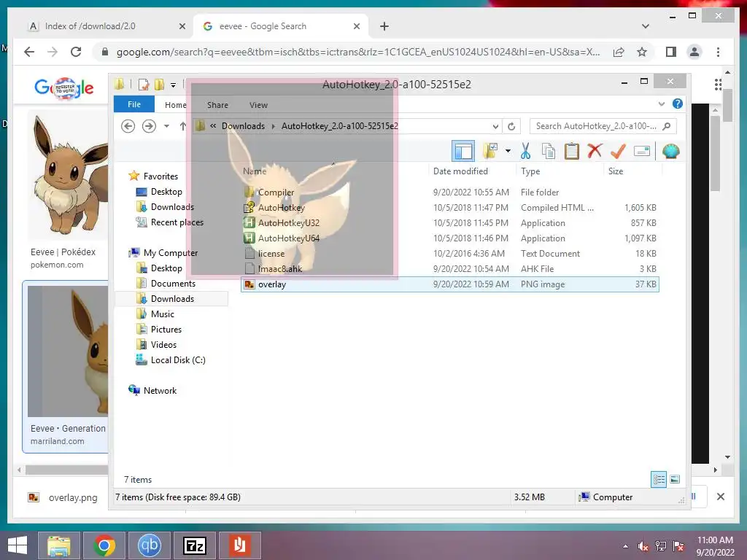Image resolution: width=747 pixels, height=560 pixels.
Task: Open Google apps grid
Action: (x=718, y=85)
